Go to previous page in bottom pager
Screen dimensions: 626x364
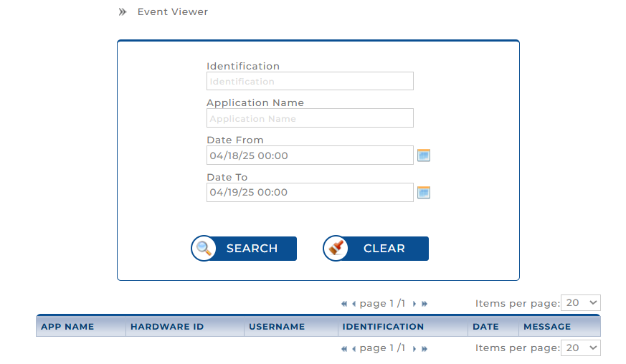pos(354,349)
